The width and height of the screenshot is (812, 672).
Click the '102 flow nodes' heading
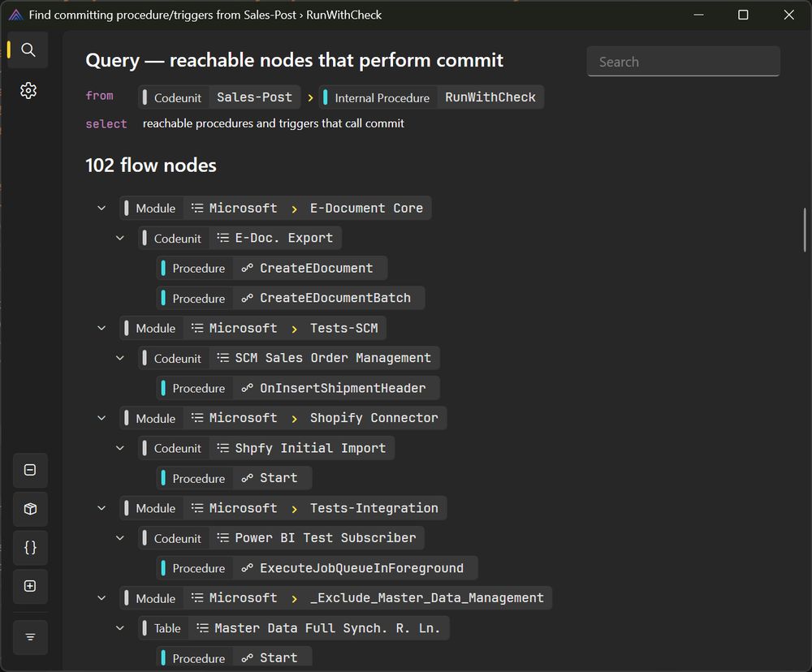tap(151, 165)
